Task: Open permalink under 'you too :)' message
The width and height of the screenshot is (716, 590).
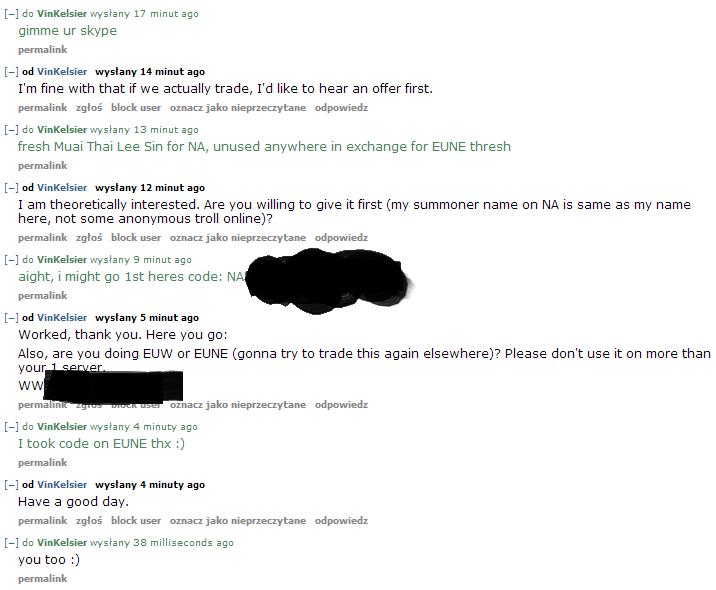Action: coord(42,579)
